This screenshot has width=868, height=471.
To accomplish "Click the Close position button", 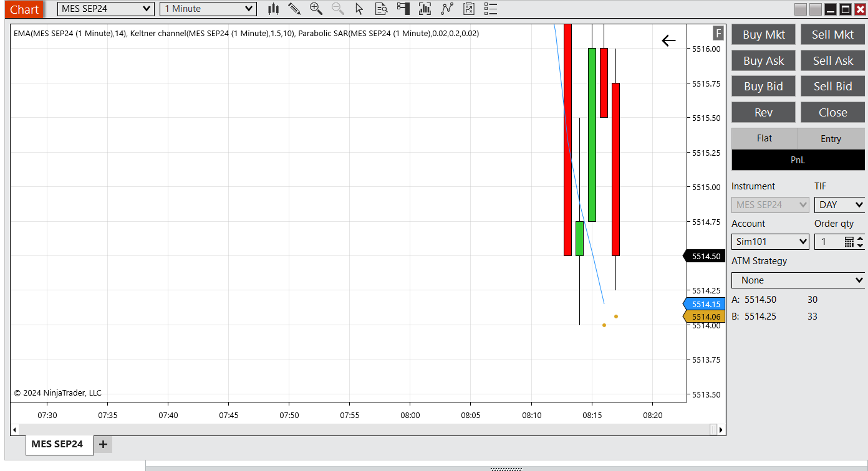I will (833, 113).
